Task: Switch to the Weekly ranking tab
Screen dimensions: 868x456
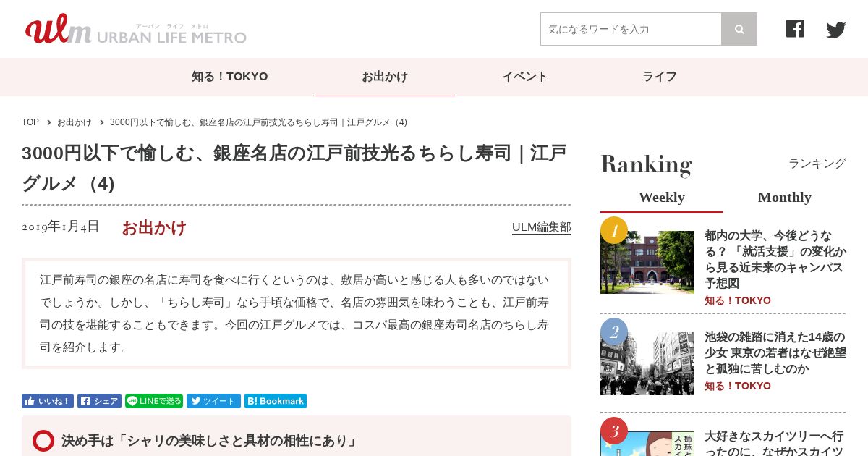Action: 662,198
